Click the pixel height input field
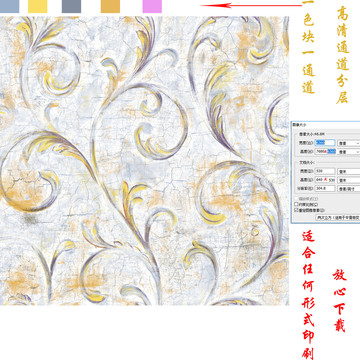The image size is (360, 360). pos(325,151)
